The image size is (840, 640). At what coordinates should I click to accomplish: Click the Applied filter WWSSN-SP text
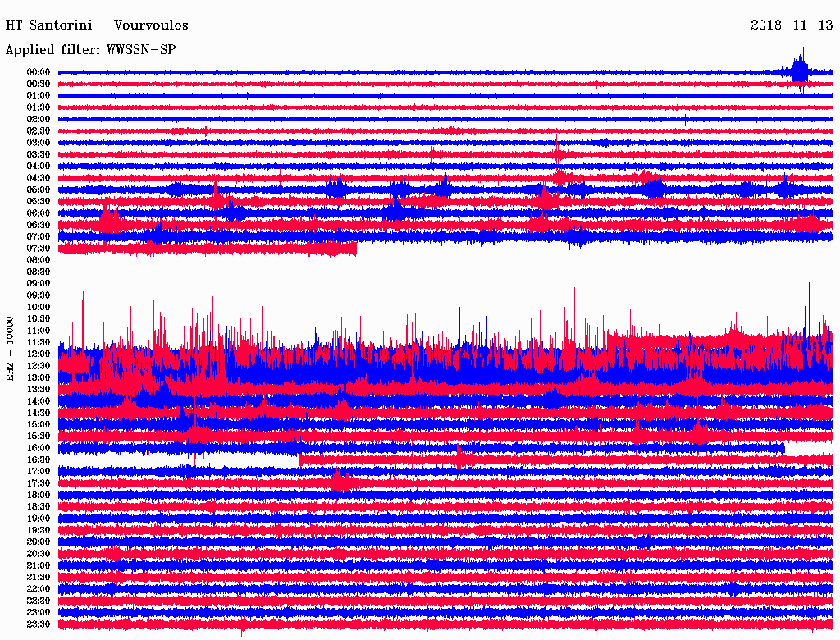coord(90,50)
